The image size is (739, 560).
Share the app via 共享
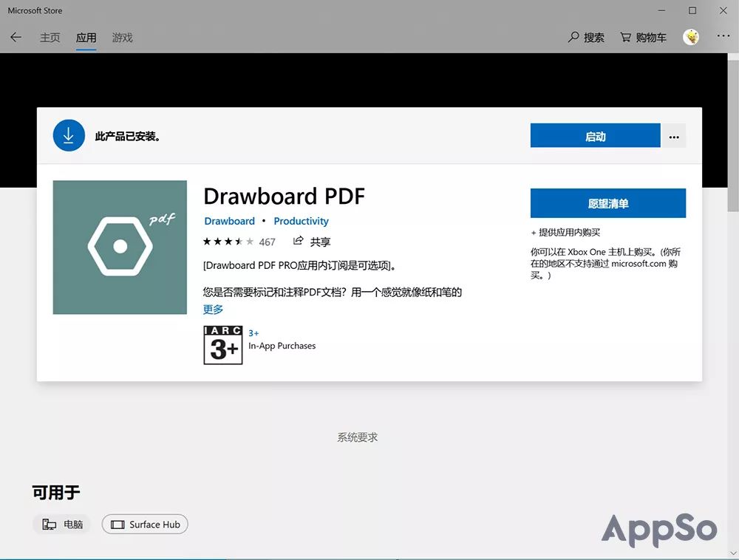click(312, 242)
